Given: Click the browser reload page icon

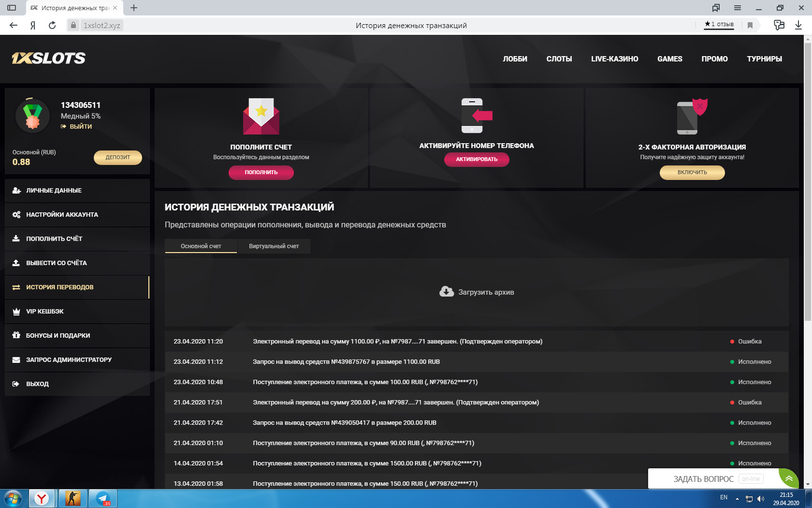Looking at the screenshot, I should pyautogui.click(x=52, y=25).
